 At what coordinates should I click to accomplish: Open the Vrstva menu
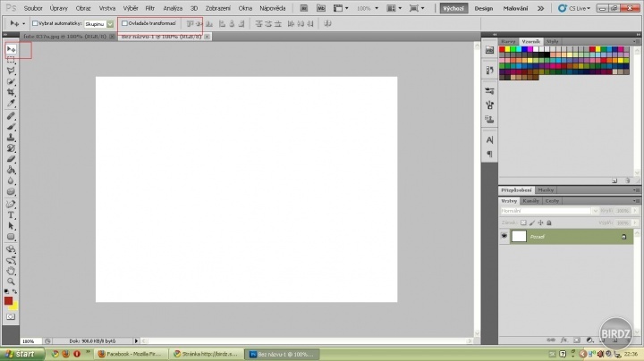(107, 8)
